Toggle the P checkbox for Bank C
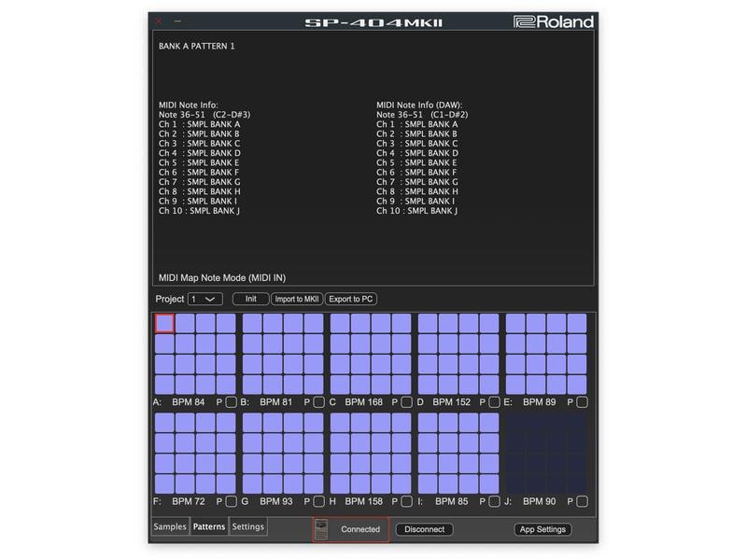Image resolution: width=747 pixels, height=560 pixels. click(406, 402)
